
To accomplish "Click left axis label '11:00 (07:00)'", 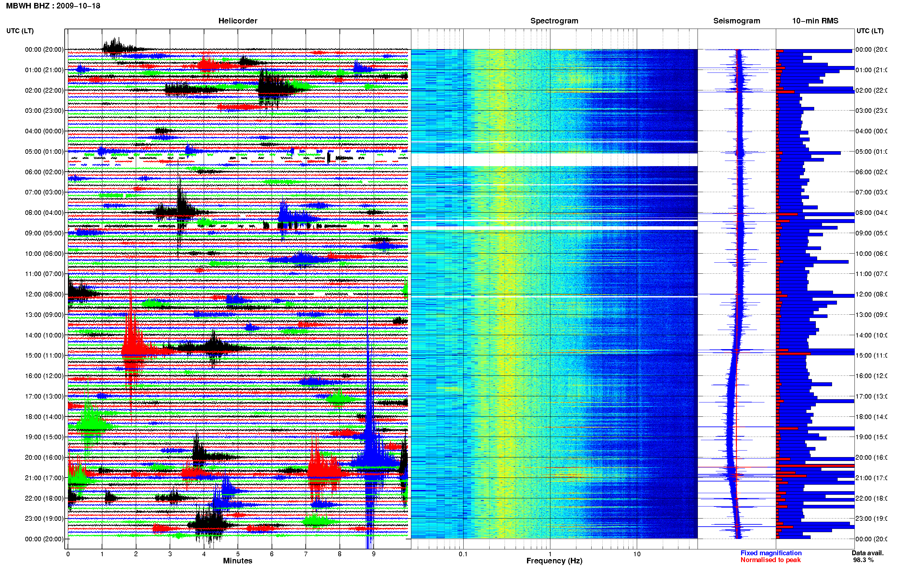I will pos(44,274).
